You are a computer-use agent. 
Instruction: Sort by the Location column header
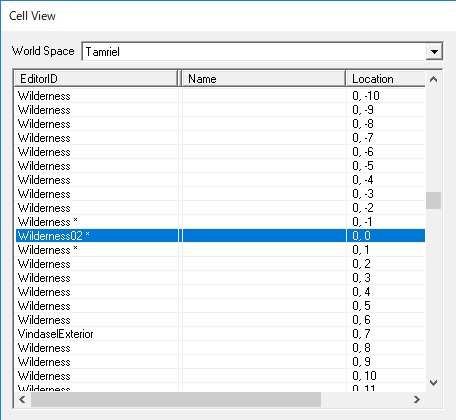[386, 79]
